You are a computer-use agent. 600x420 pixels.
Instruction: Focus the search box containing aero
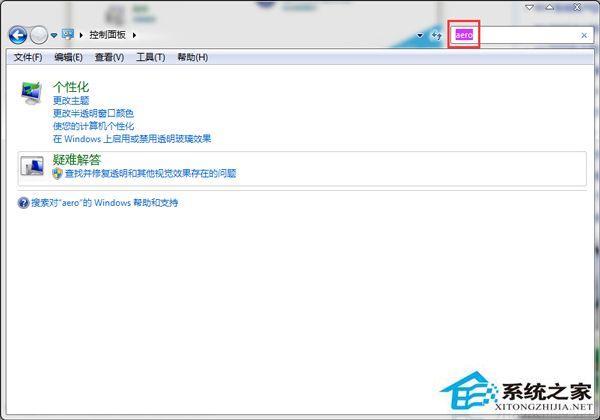(x=522, y=35)
